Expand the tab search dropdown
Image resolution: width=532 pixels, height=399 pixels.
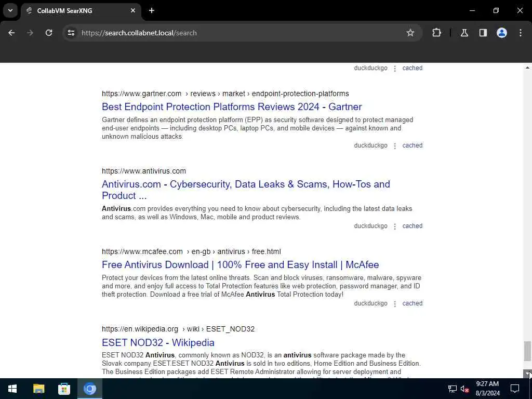pyautogui.click(x=10, y=10)
